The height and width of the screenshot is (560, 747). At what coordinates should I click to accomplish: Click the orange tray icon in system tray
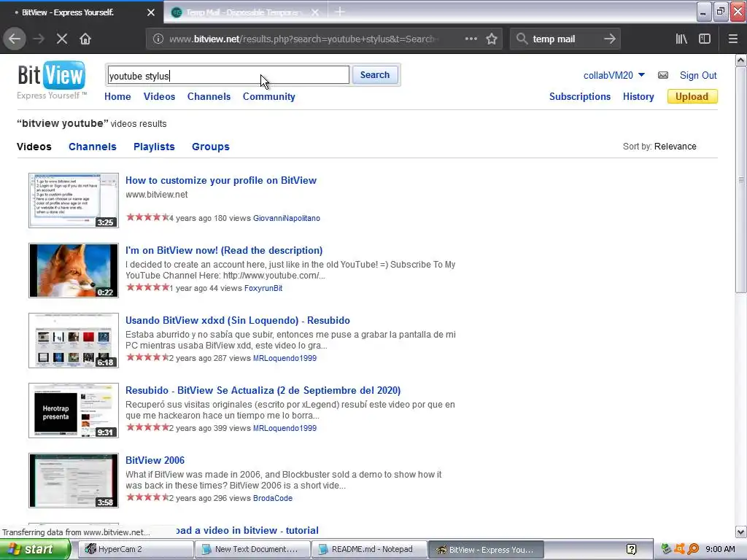pos(679,549)
